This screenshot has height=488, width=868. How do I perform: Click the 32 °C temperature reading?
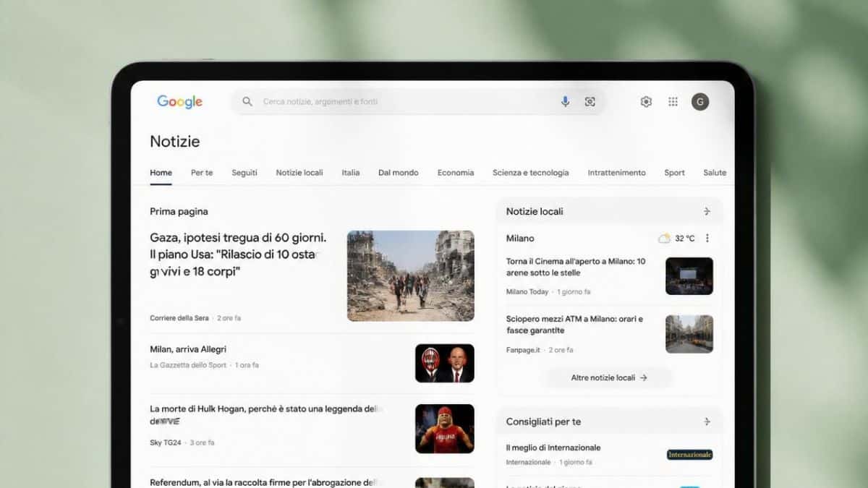(x=685, y=239)
